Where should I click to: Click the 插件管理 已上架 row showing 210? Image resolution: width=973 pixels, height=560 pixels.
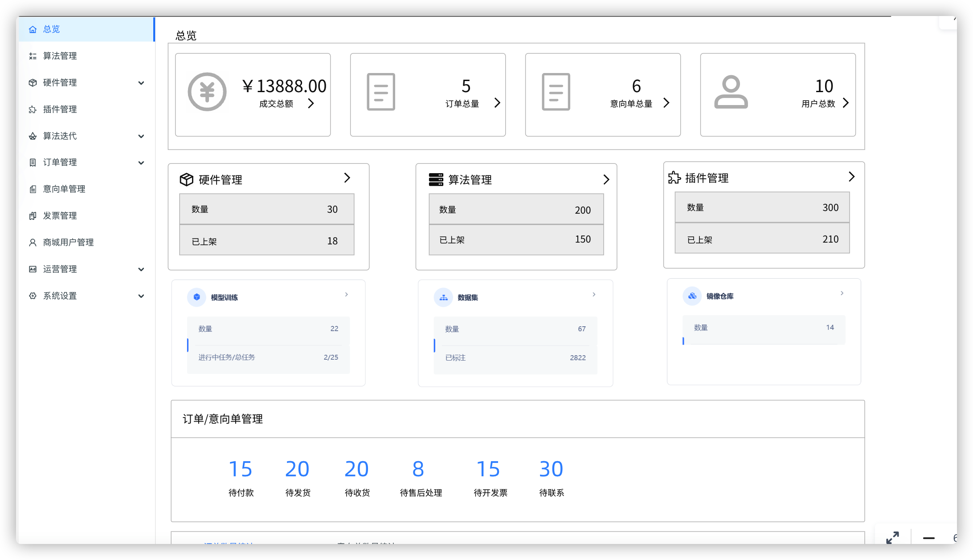click(762, 239)
